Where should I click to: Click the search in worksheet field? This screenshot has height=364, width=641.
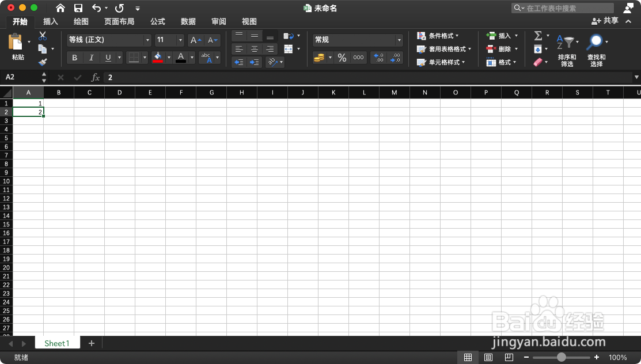[563, 7]
